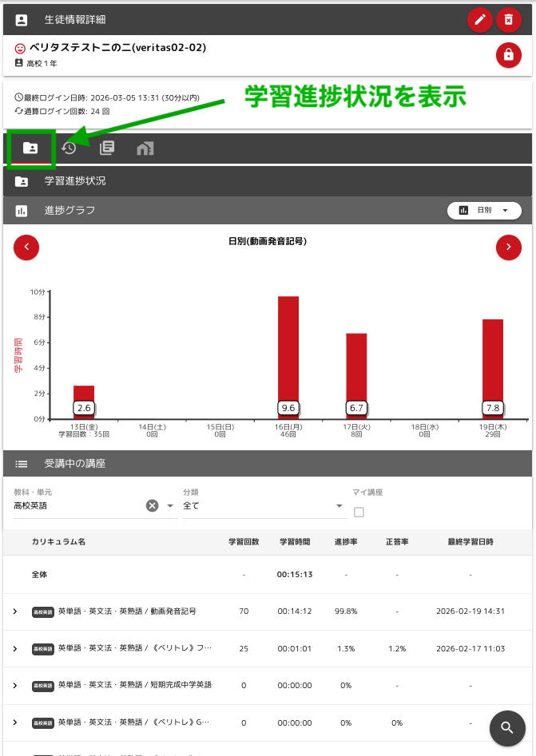This screenshot has width=536, height=756.
Task: Click the 正答率 column header
Action: point(397,542)
